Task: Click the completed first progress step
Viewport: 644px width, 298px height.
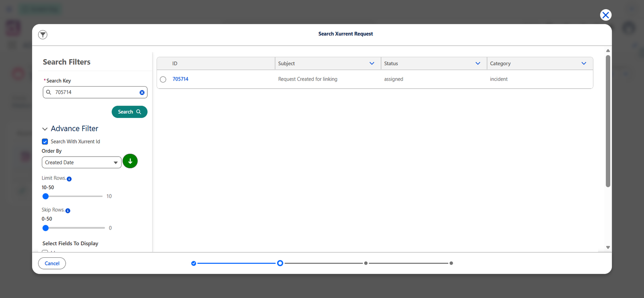Action: pos(194,263)
